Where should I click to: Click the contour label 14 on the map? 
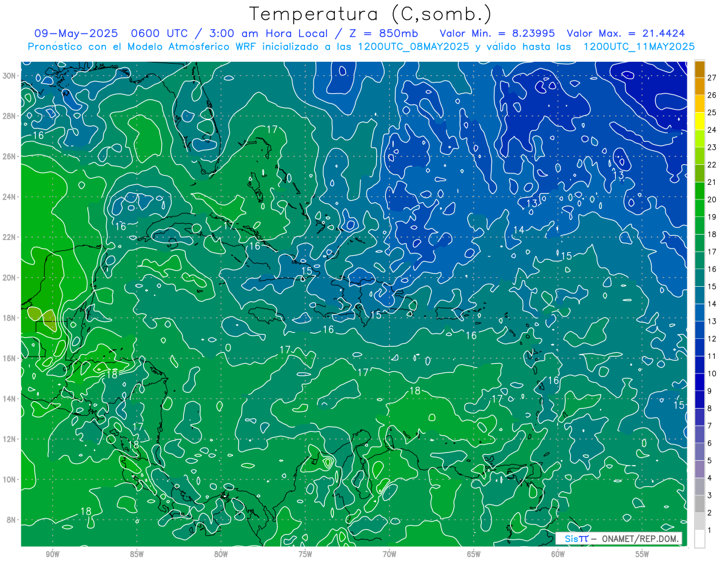tap(519, 230)
